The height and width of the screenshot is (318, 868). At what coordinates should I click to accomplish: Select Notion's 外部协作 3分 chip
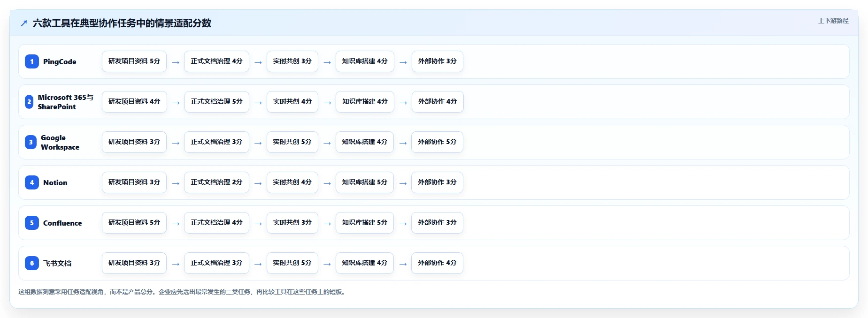click(x=438, y=182)
